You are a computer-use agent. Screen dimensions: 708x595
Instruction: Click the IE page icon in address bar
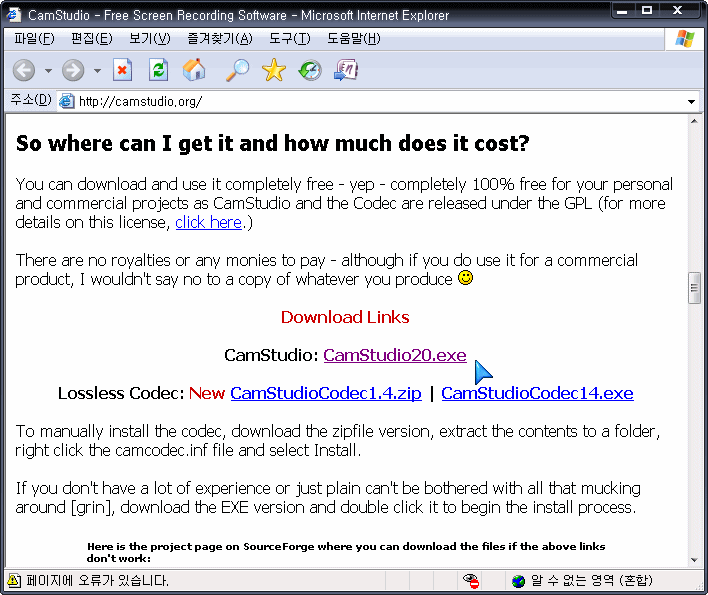click(66, 101)
